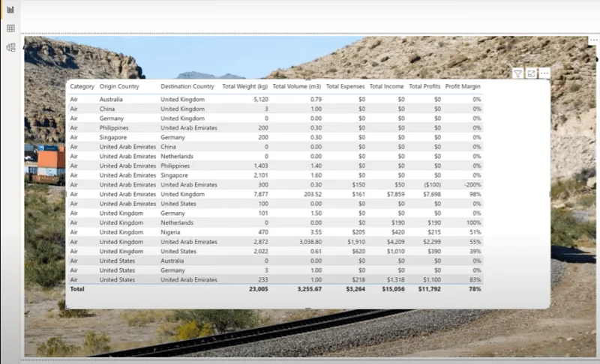This screenshot has height=364, width=600.
Task: Switch to Report view icon
Action: point(10,10)
